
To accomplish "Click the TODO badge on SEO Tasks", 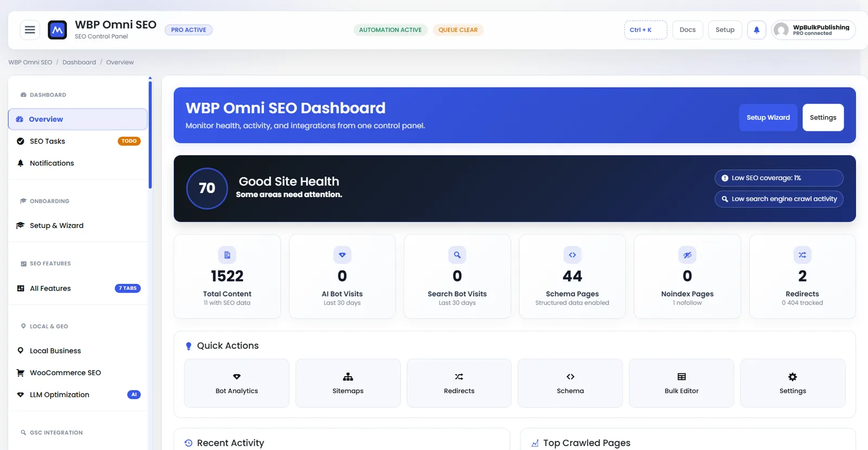I will 129,141.
